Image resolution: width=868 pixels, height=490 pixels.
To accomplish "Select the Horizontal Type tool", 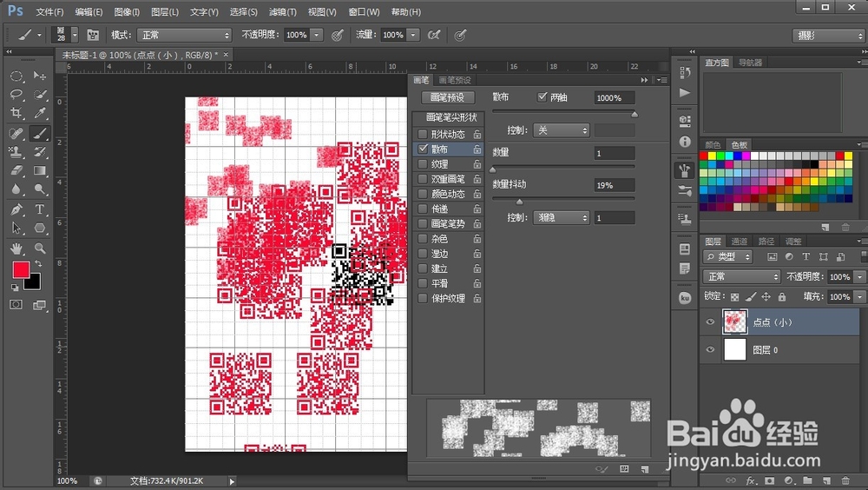I will [39, 209].
